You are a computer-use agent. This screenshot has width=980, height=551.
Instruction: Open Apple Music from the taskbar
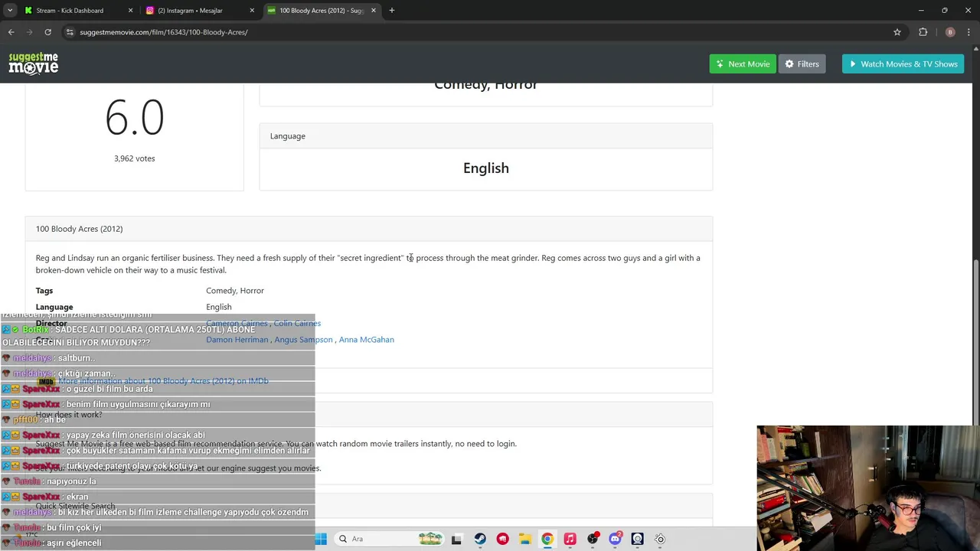(x=570, y=539)
